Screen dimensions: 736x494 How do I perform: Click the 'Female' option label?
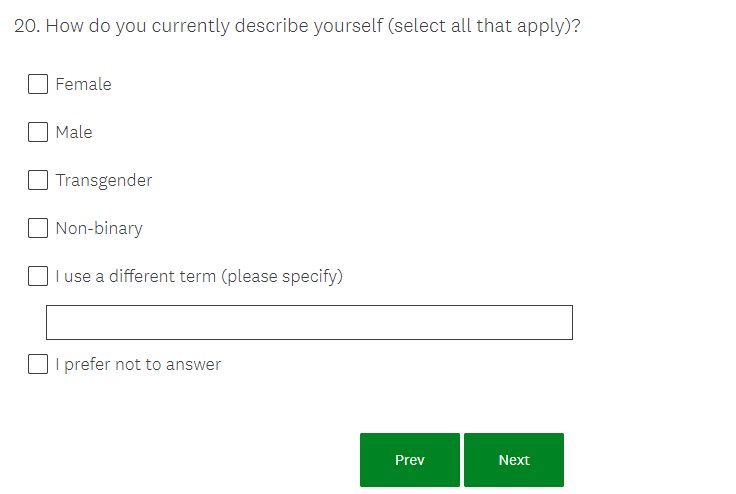tap(83, 84)
